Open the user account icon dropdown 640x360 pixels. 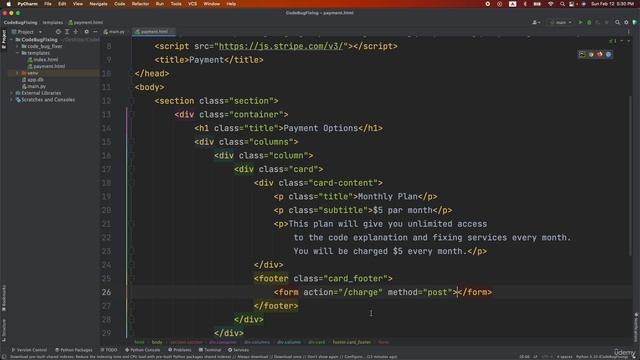536,22
